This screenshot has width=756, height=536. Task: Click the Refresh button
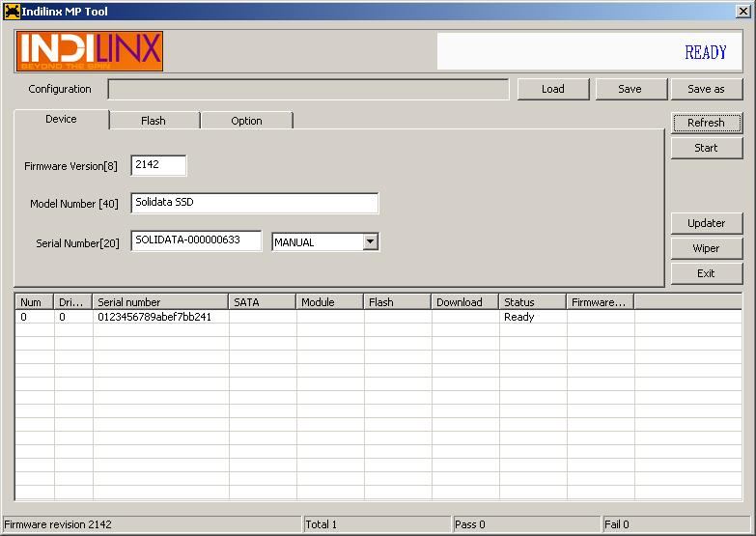coord(707,123)
